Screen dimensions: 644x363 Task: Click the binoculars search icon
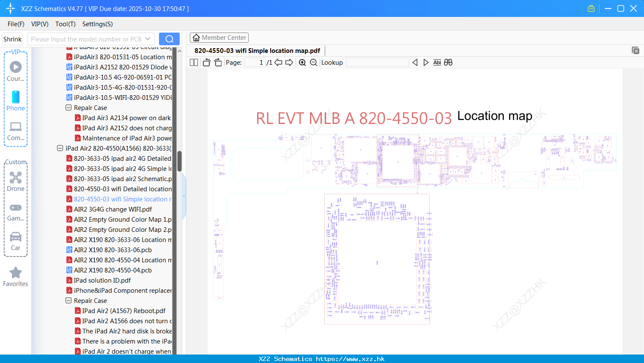click(448, 62)
